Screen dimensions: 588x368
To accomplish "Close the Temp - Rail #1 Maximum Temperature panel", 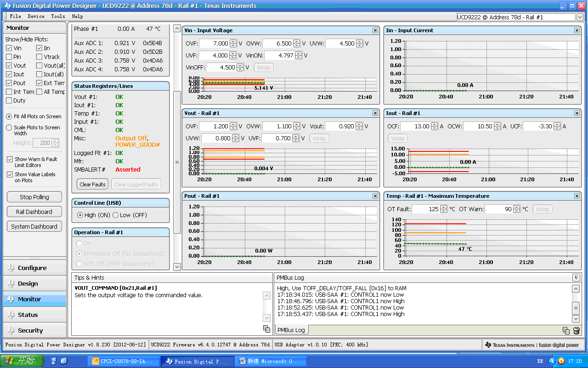I will click(x=577, y=196).
